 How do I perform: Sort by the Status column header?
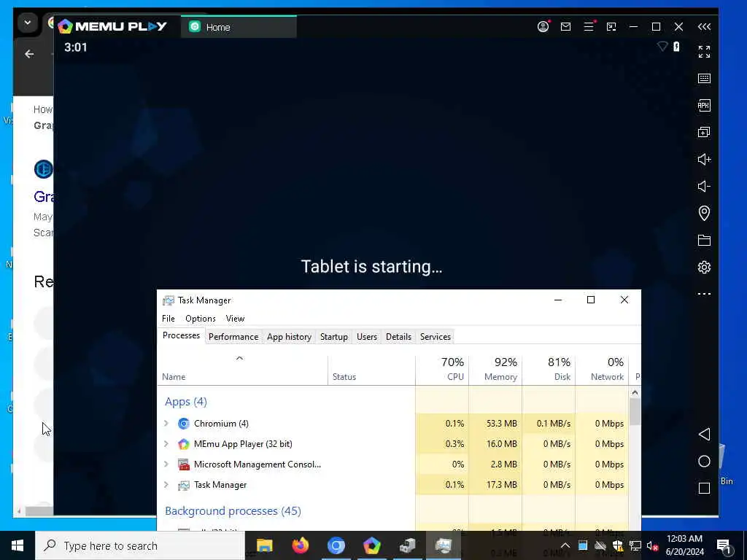(x=371, y=370)
